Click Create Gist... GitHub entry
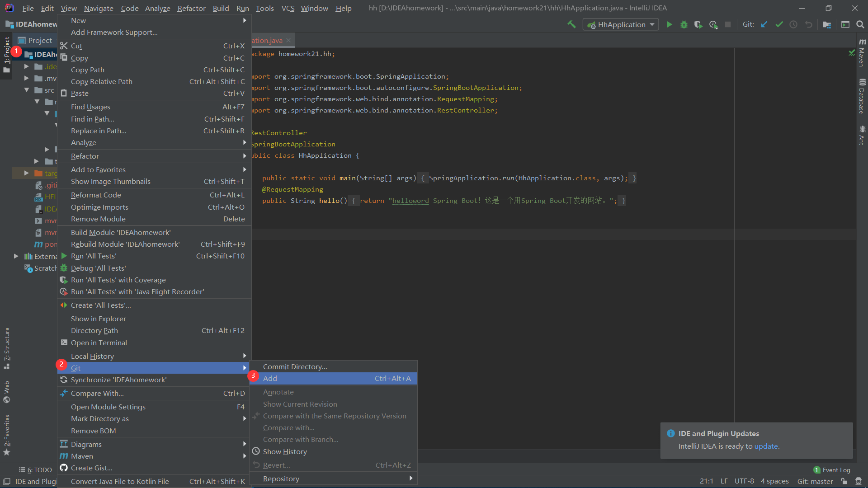The height and width of the screenshot is (488, 868). coord(154,468)
